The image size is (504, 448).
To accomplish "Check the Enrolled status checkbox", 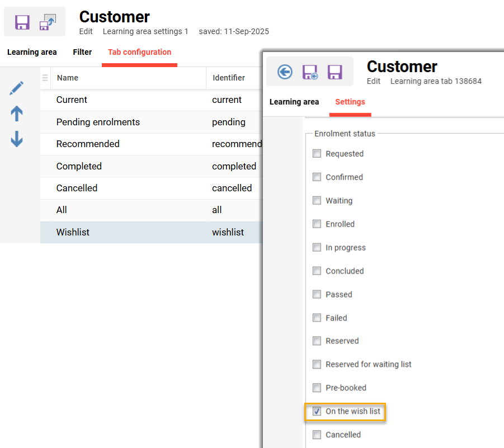I will pyautogui.click(x=317, y=223).
